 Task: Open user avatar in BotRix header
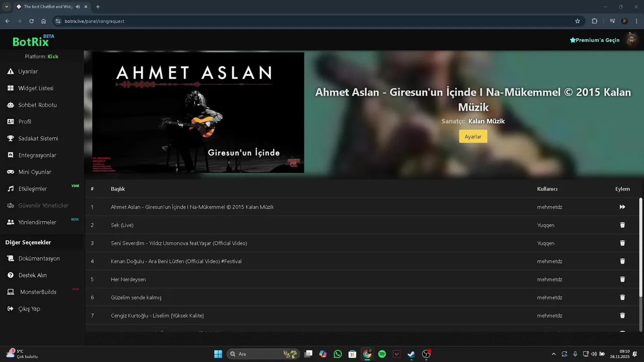click(x=631, y=40)
